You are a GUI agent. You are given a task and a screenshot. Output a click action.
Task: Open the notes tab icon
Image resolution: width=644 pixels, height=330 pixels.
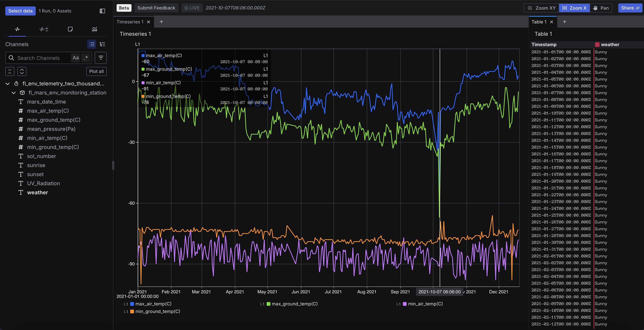click(x=70, y=29)
